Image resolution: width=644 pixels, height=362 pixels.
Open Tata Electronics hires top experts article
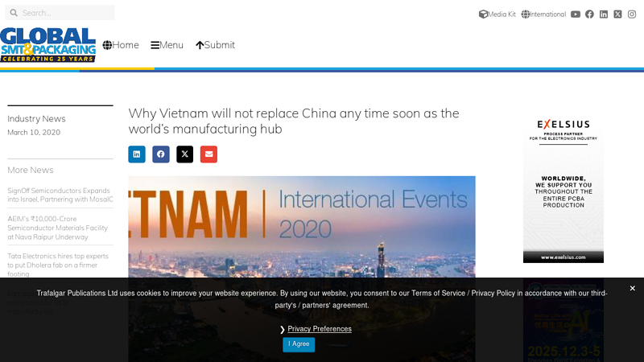(x=58, y=265)
